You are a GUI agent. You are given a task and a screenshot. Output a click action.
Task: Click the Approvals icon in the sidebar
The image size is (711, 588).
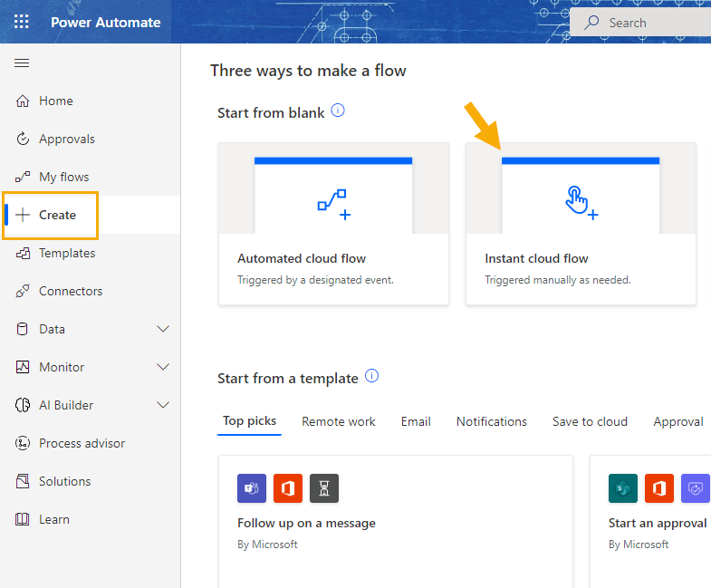point(23,139)
